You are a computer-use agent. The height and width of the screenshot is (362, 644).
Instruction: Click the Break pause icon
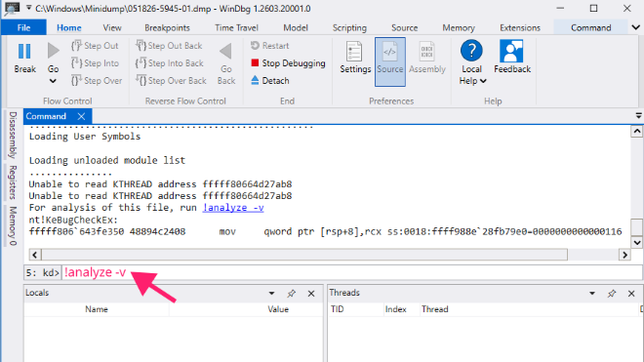coord(24,52)
